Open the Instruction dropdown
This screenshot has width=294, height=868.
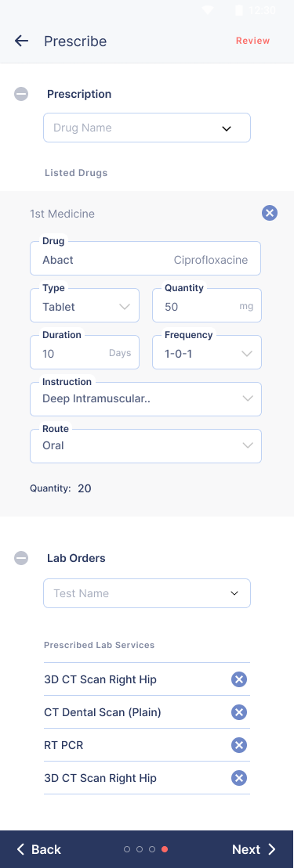[145, 399]
